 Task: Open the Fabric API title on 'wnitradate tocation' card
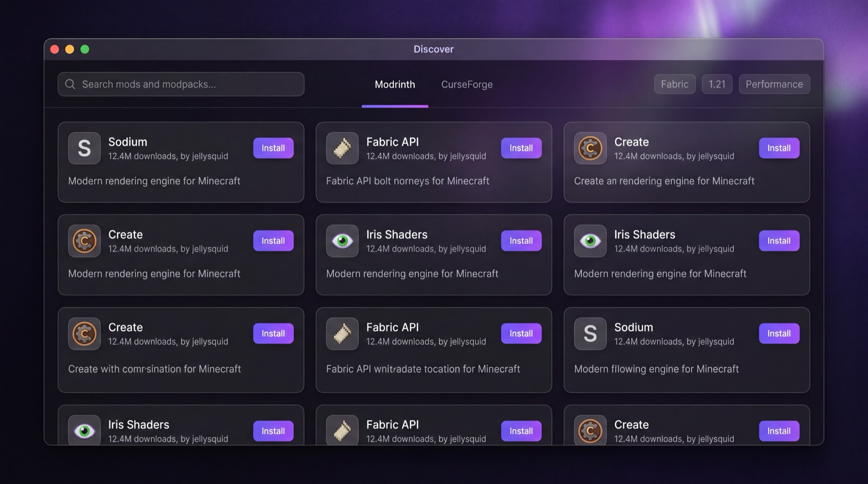tap(392, 327)
